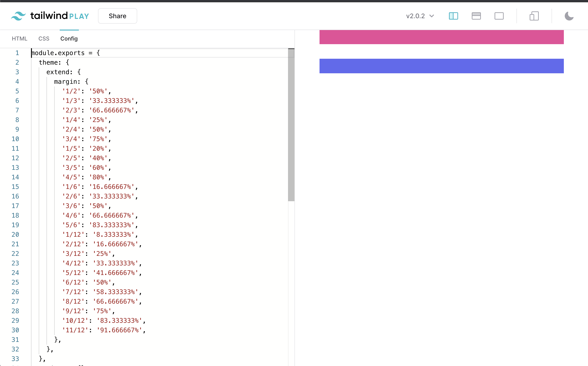Click the '58.333333%' value on line 26
Screen dimensions: 588x366
116,292
